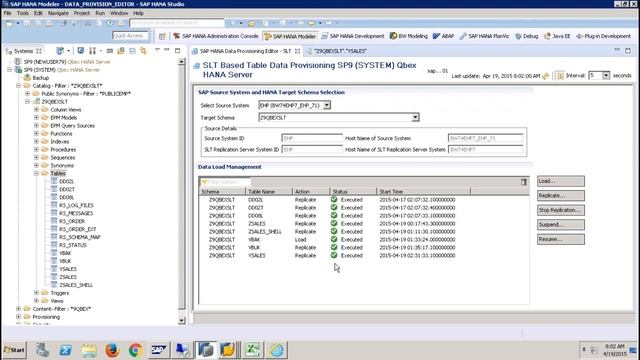Expand the Procedures folder
The height and width of the screenshot is (360, 640).
point(36,149)
